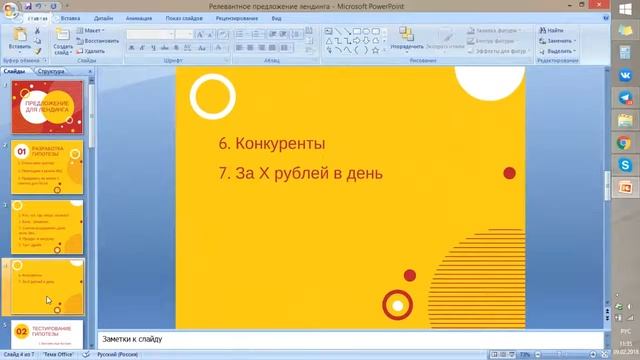Decrease font size button
The height and width of the screenshot is (360, 640).
[211, 35]
